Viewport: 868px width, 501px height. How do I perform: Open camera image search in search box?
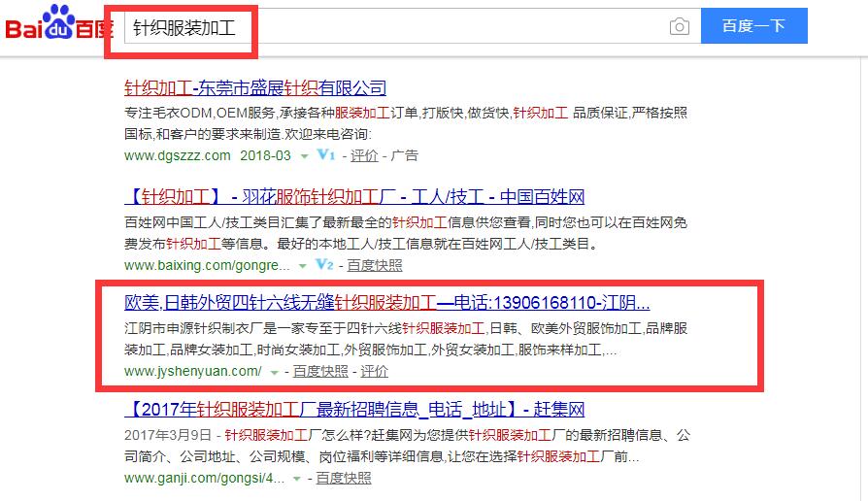pyautogui.click(x=680, y=27)
